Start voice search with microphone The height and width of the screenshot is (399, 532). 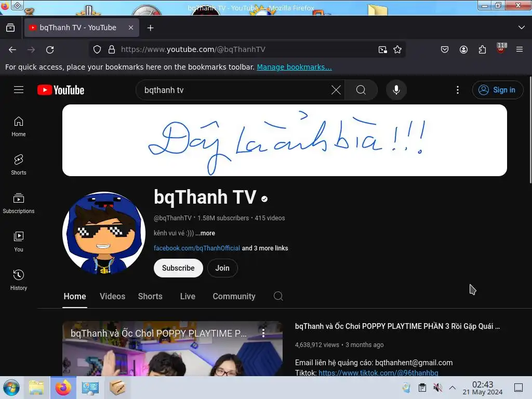tap(396, 90)
